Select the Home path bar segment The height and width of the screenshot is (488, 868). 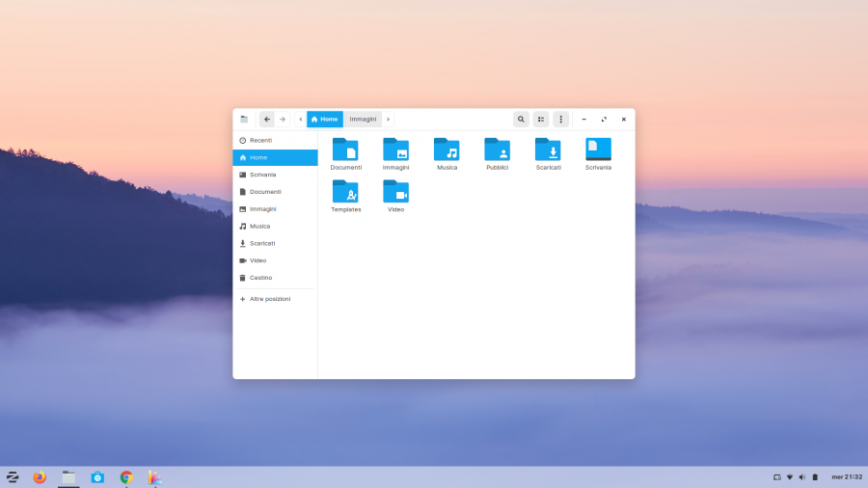[x=325, y=120]
